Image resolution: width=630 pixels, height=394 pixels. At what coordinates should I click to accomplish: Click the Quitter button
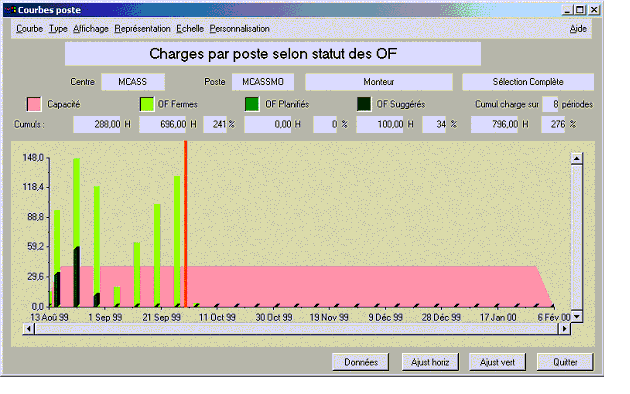click(x=565, y=362)
